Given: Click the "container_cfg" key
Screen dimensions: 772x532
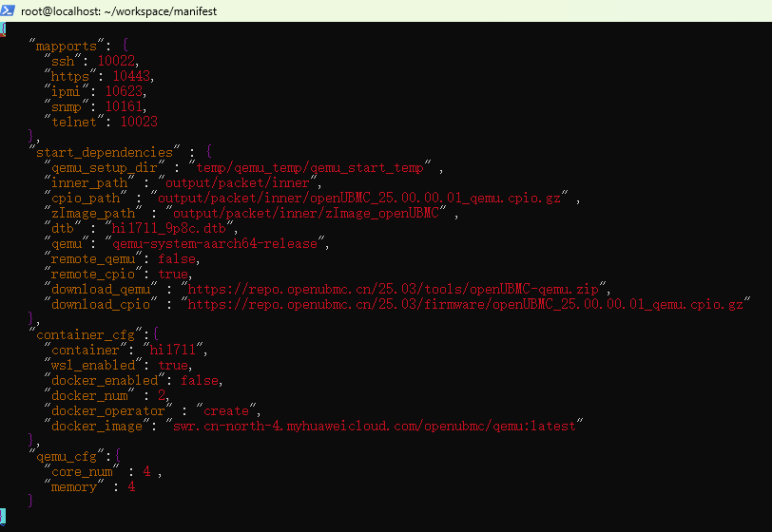Looking at the screenshot, I should (86, 334).
